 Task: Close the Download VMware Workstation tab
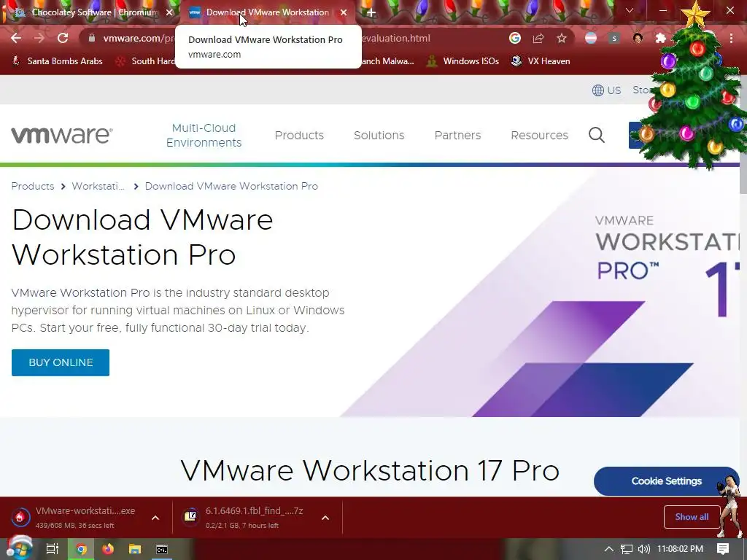click(x=344, y=12)
